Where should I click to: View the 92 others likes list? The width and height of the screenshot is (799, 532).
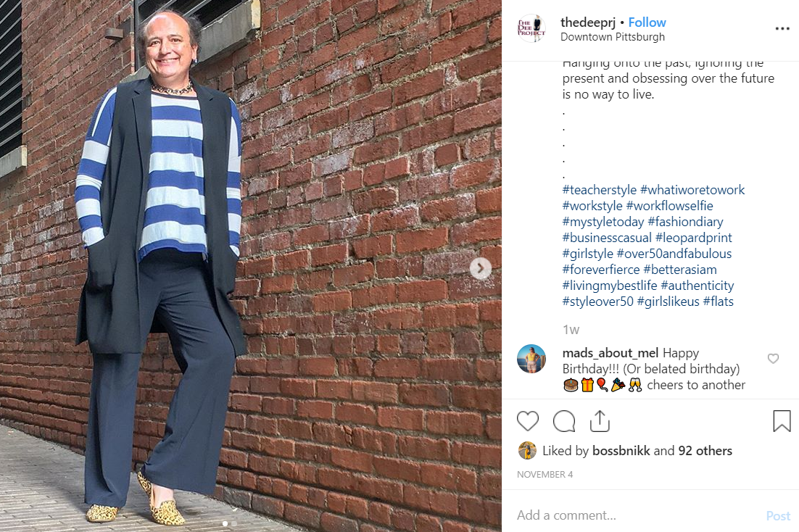click(705, 451)
